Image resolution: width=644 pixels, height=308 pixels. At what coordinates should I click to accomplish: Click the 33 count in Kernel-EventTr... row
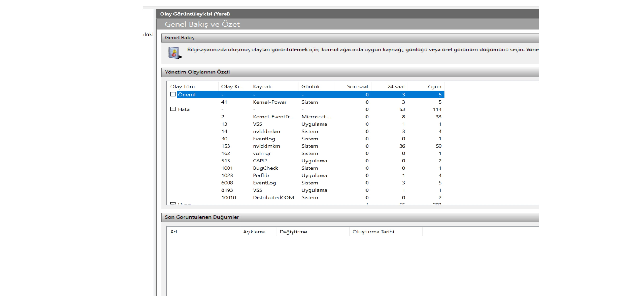pyautogui.click(x=439, y=117)
